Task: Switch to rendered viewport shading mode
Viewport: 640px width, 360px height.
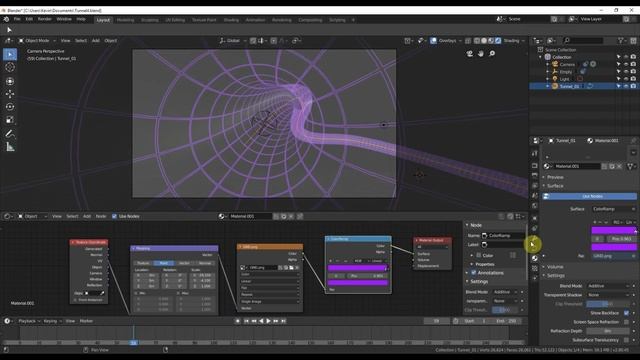Action: (x=498, y=41)
